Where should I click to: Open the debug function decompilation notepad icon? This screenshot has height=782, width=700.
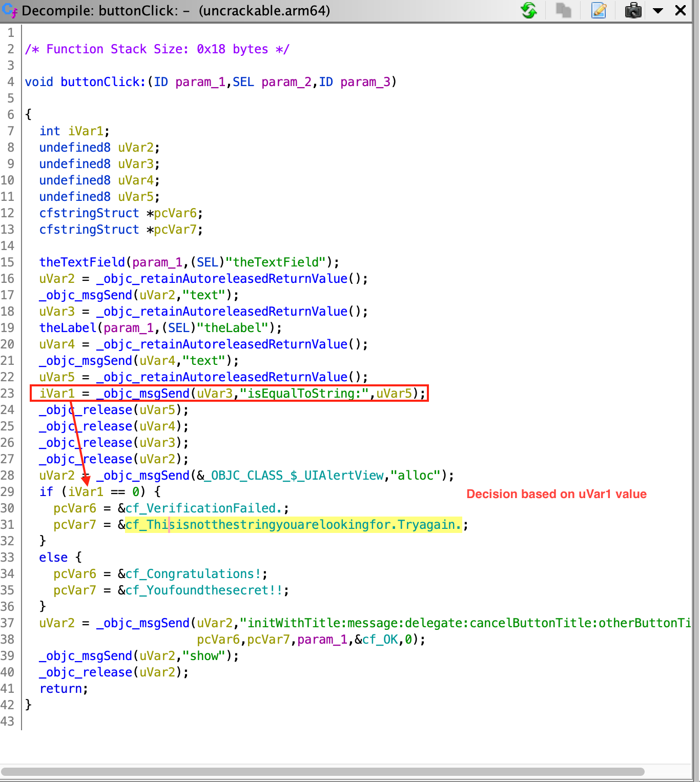click(599, 10)
